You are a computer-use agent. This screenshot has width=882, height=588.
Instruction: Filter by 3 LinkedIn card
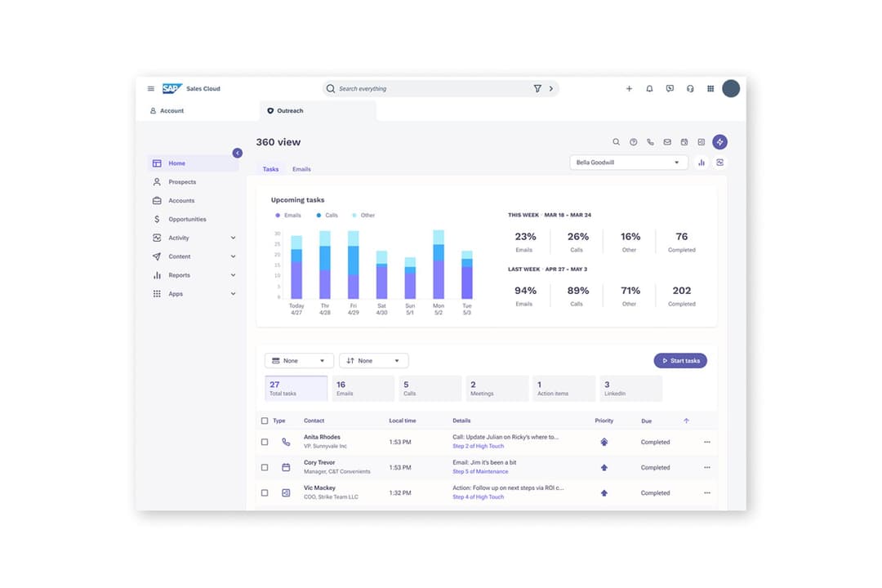pyautogui.click(x=630, y=388)
